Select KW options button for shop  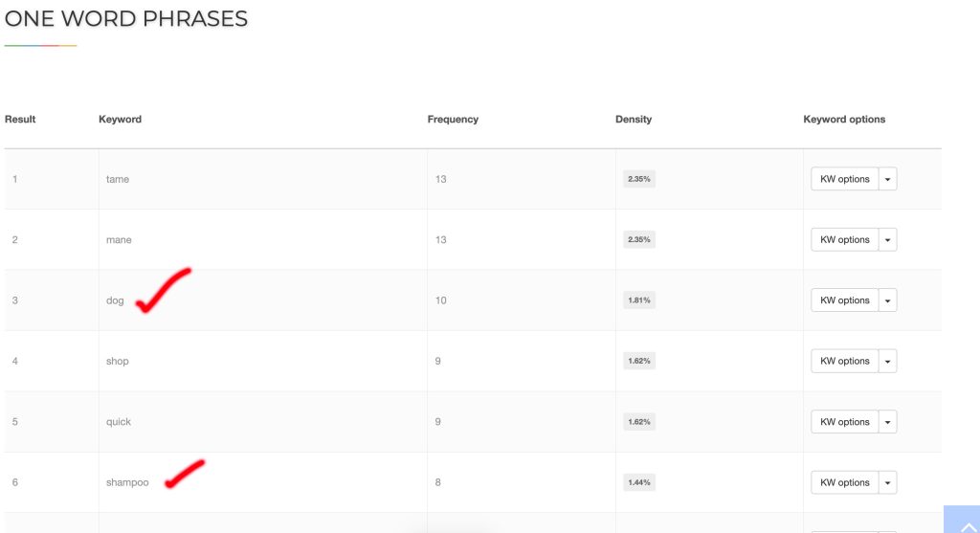coord(844,362)
